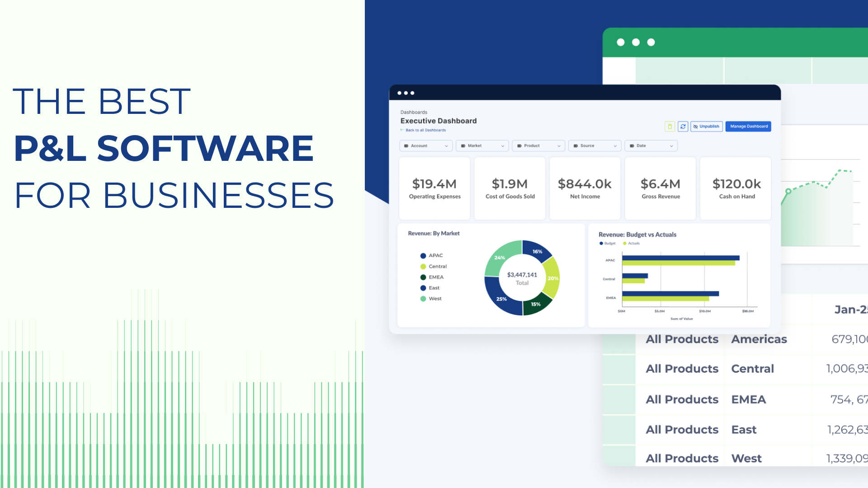Viewport: 868px width, 488px height.
Task: Click the Manage Dashboard button
Action: pos(748,127)
